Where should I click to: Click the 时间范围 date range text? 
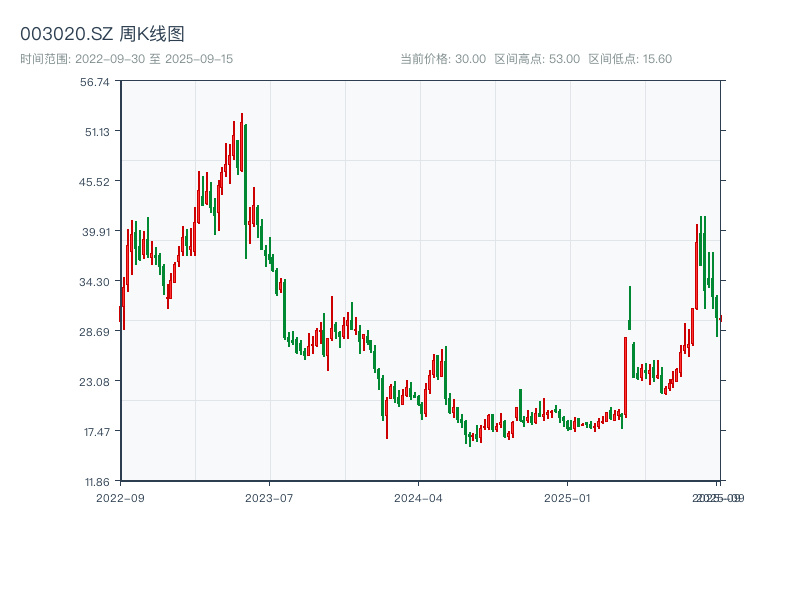[126, 59]
